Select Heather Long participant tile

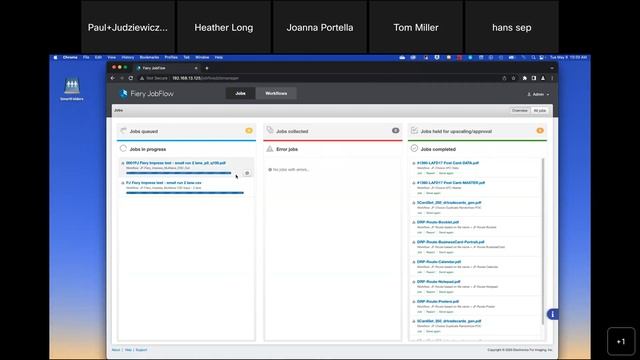[x=224, y=27]
